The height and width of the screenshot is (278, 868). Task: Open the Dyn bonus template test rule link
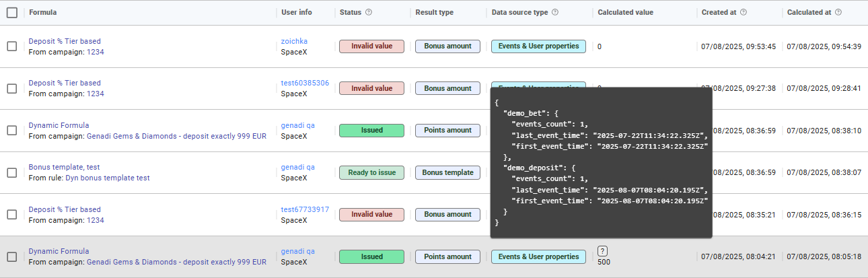[x=107, y=178]
